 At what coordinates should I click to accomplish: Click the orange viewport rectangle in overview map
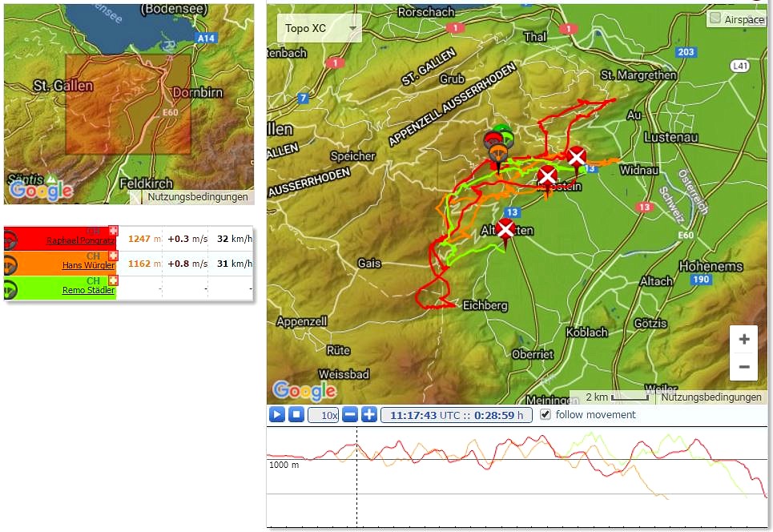[x=128, y=104]
